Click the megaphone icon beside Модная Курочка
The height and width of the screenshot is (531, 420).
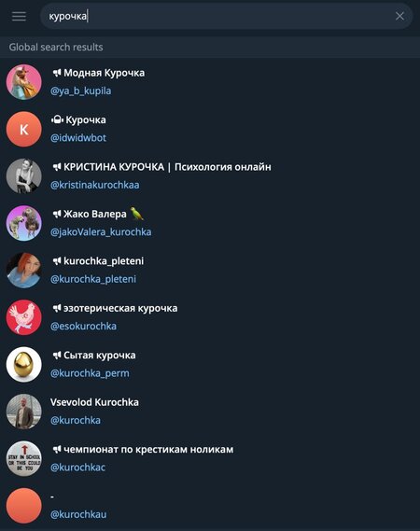[57, 73]
